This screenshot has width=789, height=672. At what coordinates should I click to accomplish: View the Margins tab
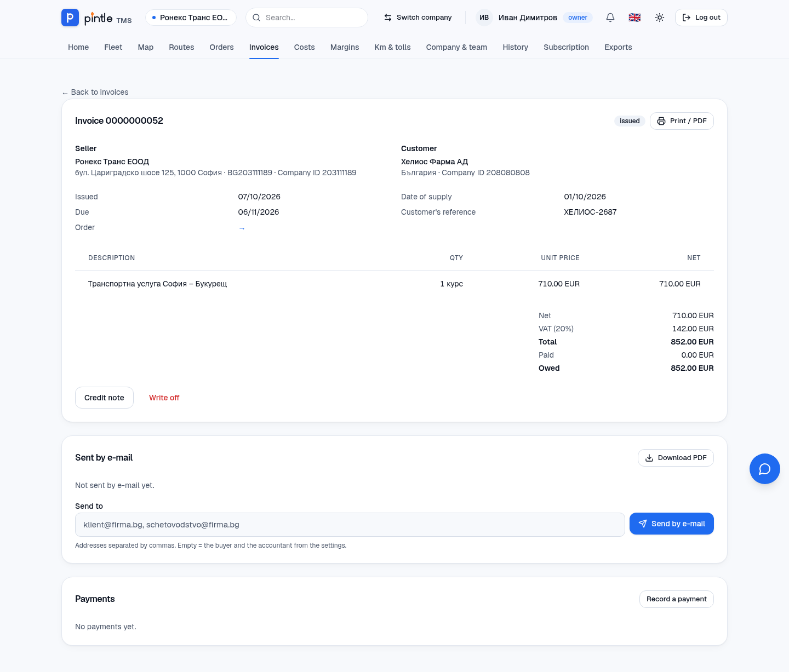pyautogui.click(x=345, y=47)
